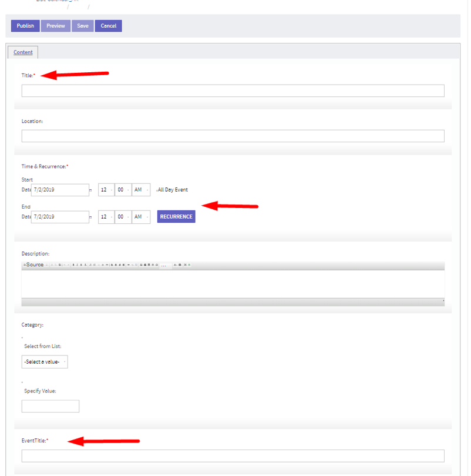Open the Start hour dropdown
The image size is (471, 476).
tap(106, 190)
